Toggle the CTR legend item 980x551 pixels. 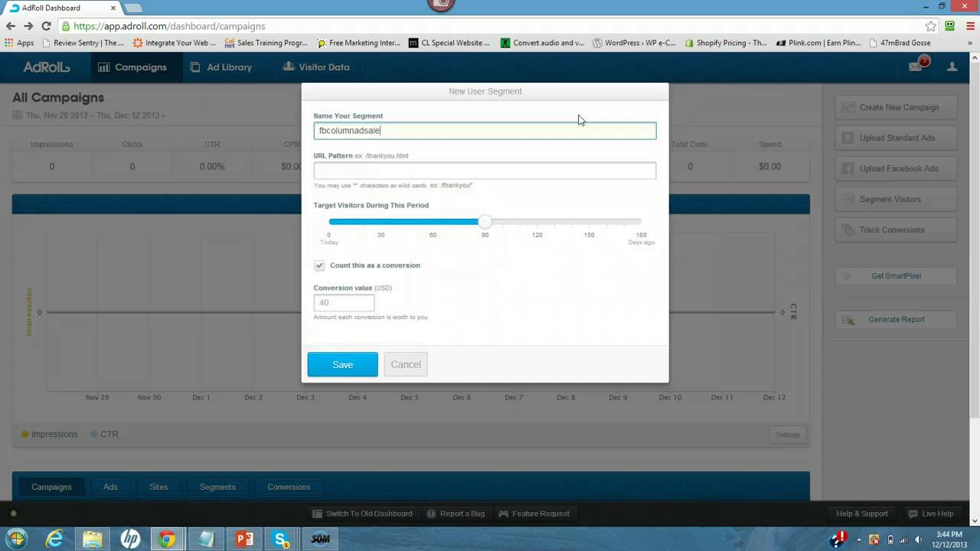104,434
